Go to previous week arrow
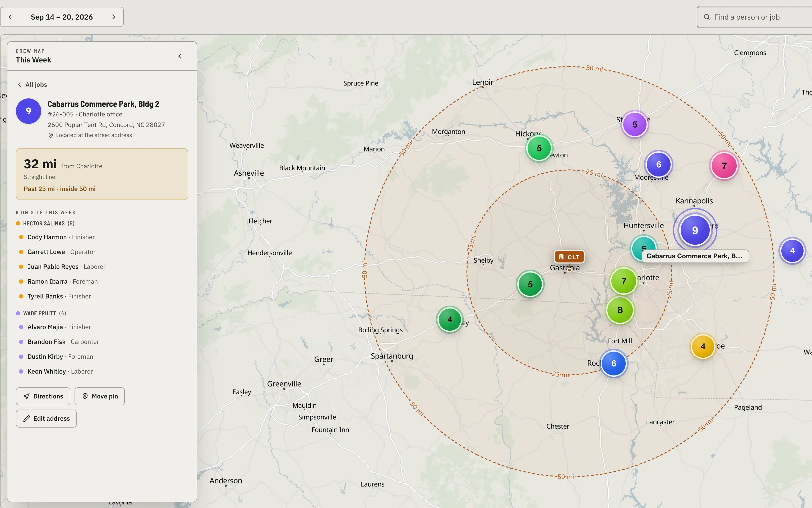 point(10,17)
